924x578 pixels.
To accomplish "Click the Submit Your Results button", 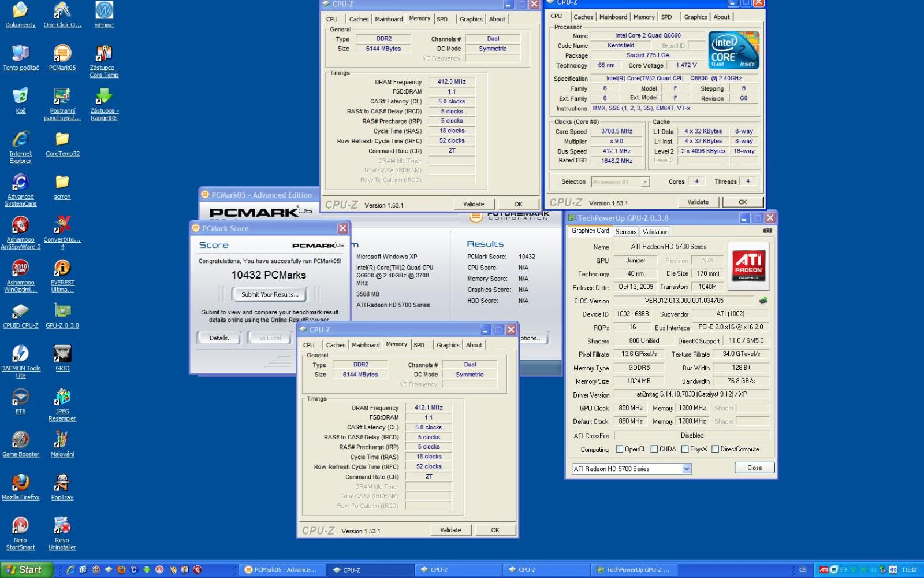I will (270, 294).
